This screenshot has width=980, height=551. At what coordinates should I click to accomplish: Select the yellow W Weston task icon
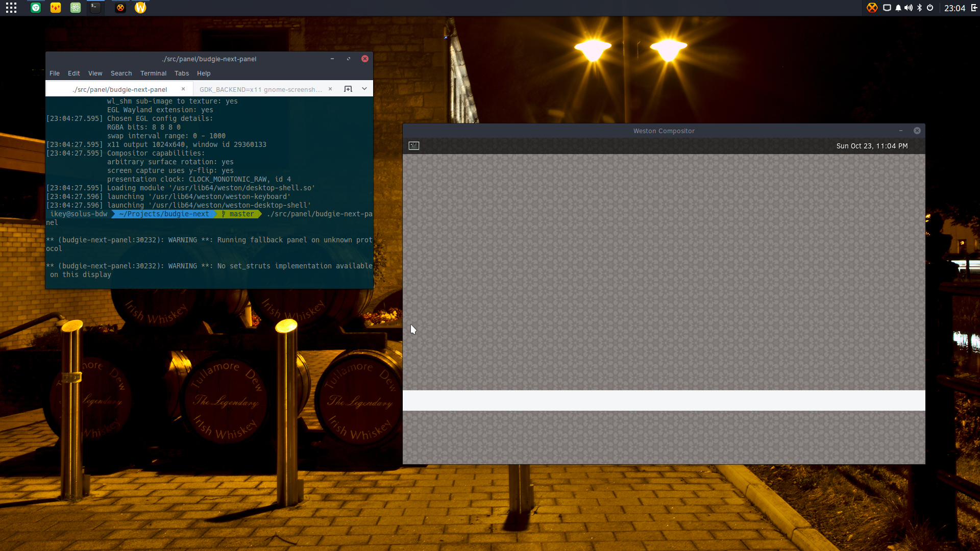tap(140, 8)
